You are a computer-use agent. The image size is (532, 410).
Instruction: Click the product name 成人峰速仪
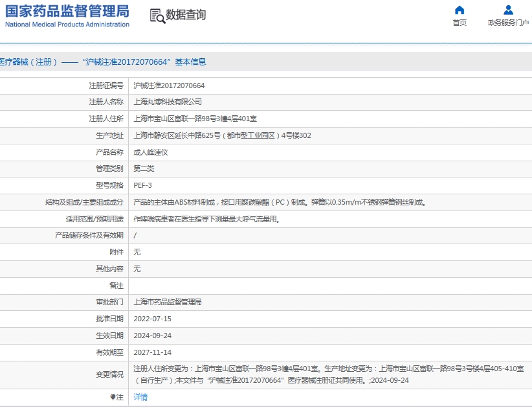tap(151, 152)
